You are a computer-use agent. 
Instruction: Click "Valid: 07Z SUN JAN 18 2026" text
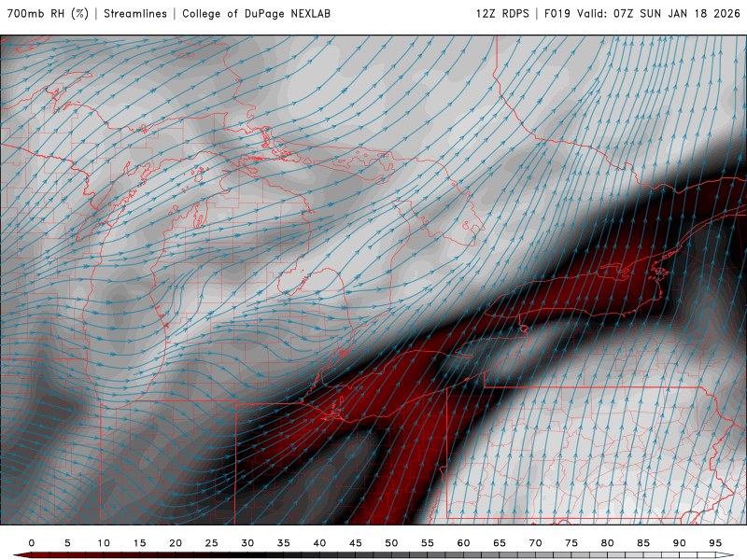click(x=659, y=14)
